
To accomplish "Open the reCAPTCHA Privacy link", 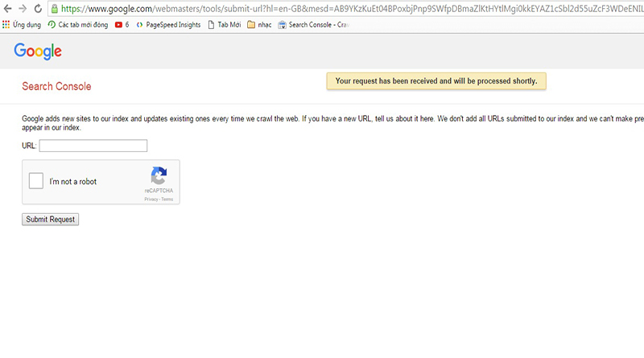I will tap(151, 199).
